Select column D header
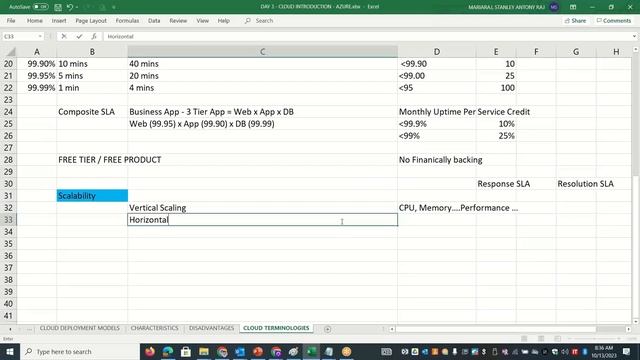The image size is (640, 360). point(437,52)
